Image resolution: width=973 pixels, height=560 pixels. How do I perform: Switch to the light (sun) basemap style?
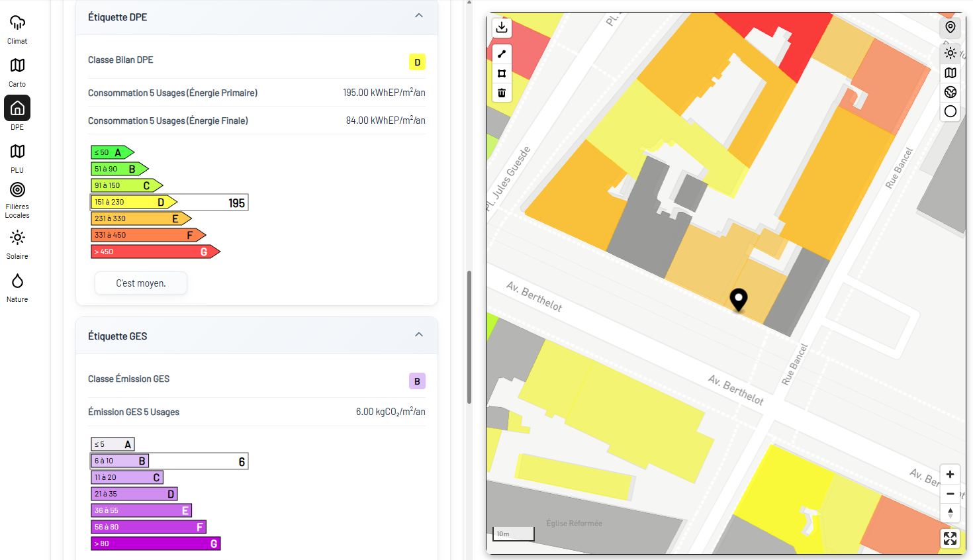tap(950, 53)
